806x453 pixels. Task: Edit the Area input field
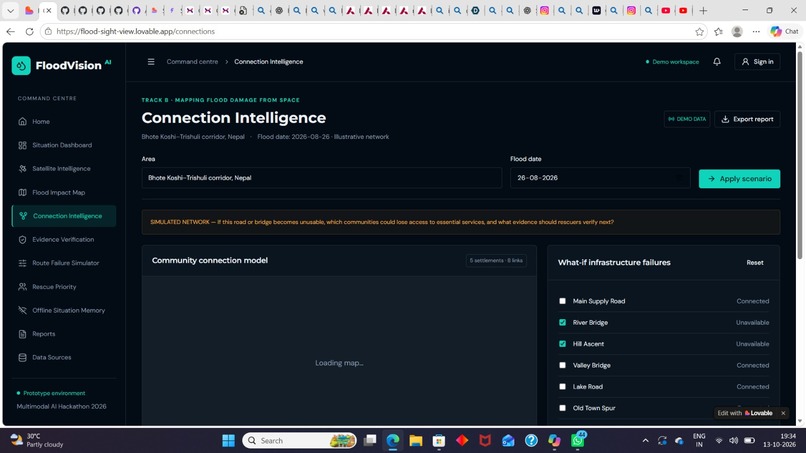[x=322, y=178]
